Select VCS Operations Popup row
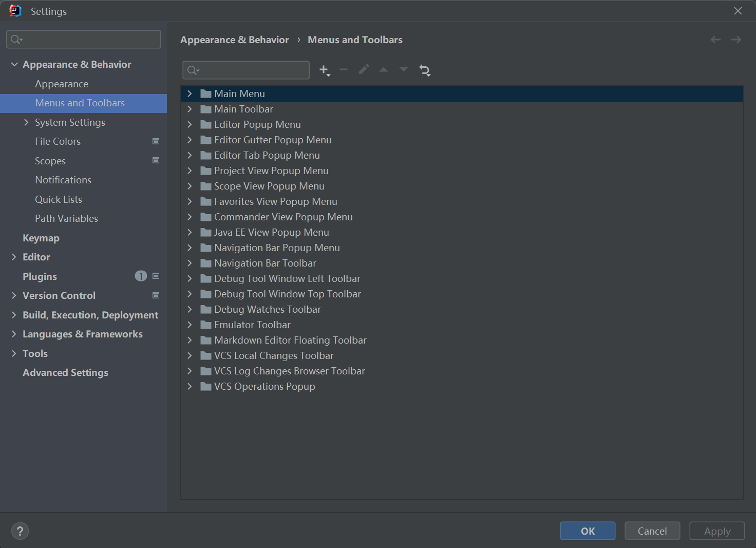This screenshot has height=548, width=756. pyautogui.click(x=264, y=386)
